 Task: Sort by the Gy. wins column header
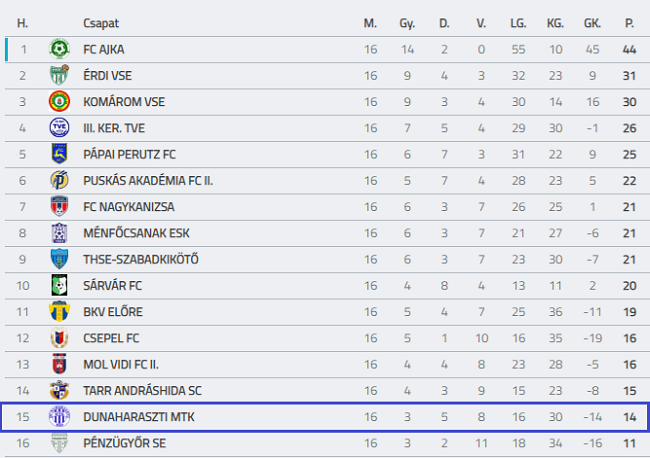click(x=407, y=22)
